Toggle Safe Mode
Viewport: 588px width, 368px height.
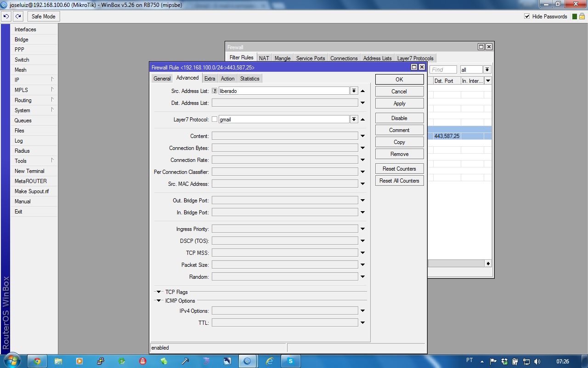43,17
